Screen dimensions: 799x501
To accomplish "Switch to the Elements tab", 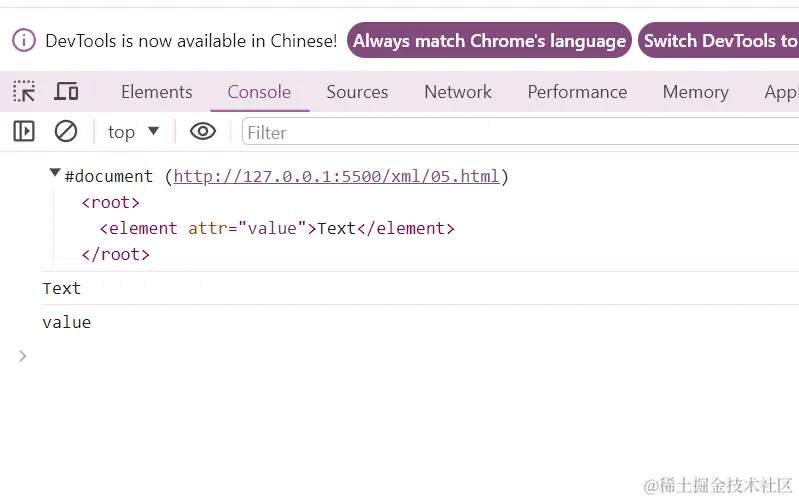I will 156,92.
